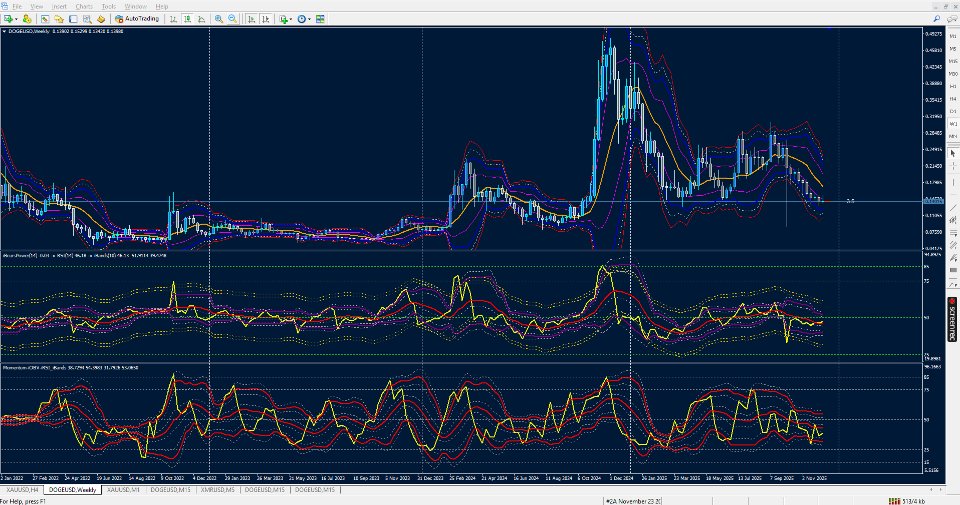960x505 pixels.
Task: Toggle chart Auto Scroll
Action: click(252, 19)
